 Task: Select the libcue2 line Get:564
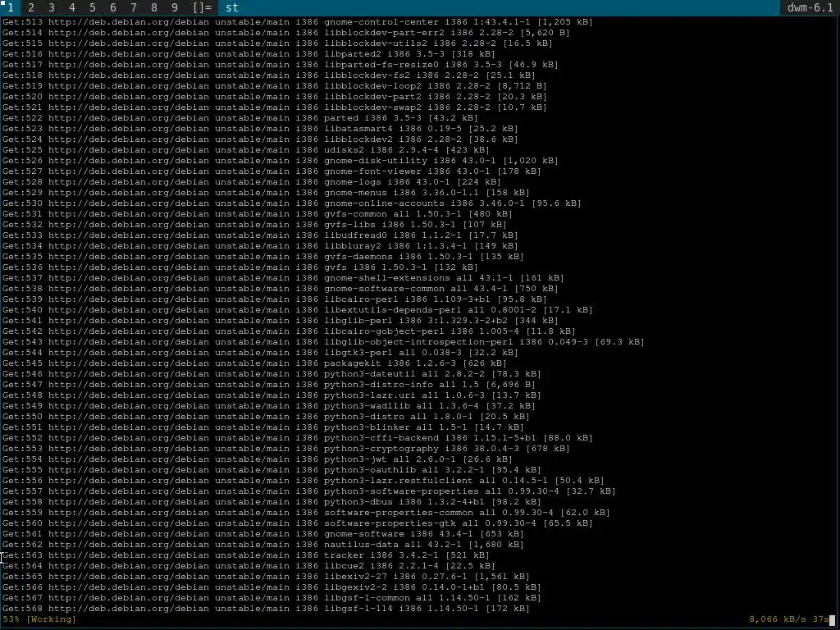(249, 566)
